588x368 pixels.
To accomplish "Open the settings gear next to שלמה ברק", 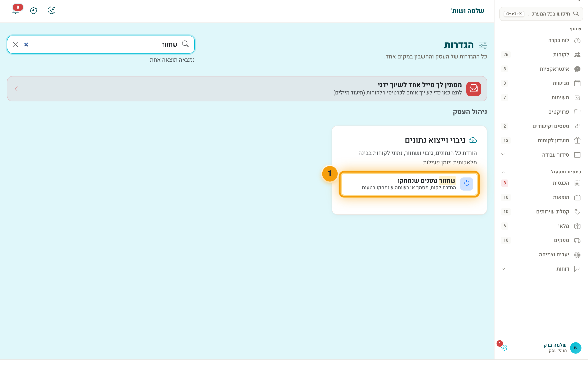I will (x=504, y=348).
